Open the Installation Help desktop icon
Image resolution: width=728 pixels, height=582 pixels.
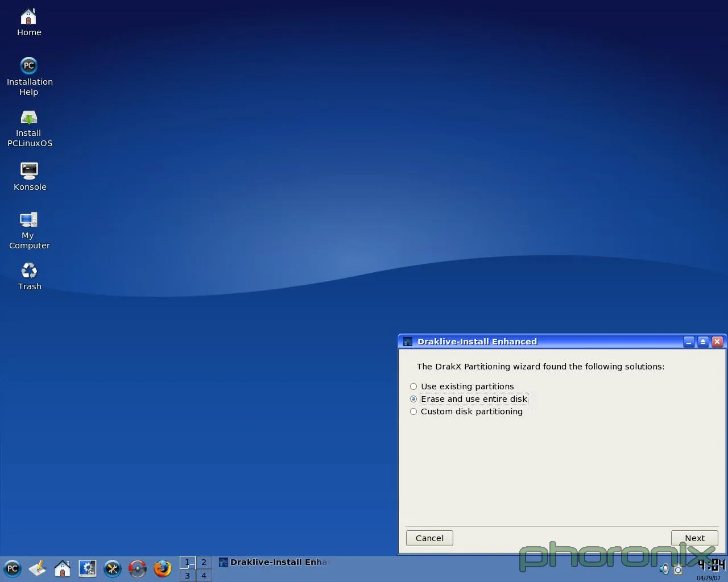(x=29, y=76)
